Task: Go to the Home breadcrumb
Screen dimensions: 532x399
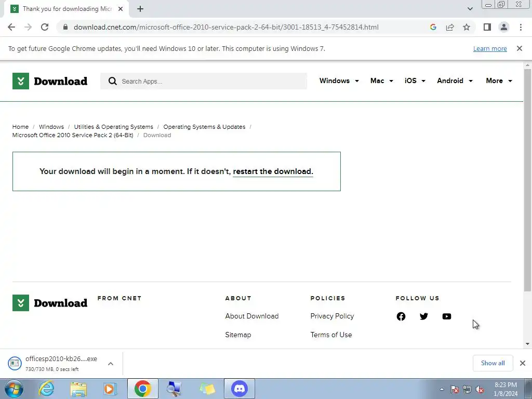Action: (x=20, y=127)
